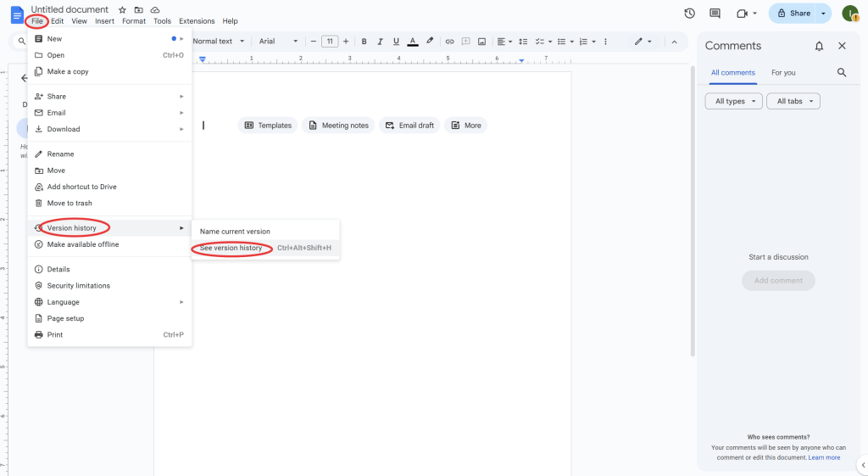Star the Untitled document
This screenshot has width=868, height=476.
tap(122, 9)
